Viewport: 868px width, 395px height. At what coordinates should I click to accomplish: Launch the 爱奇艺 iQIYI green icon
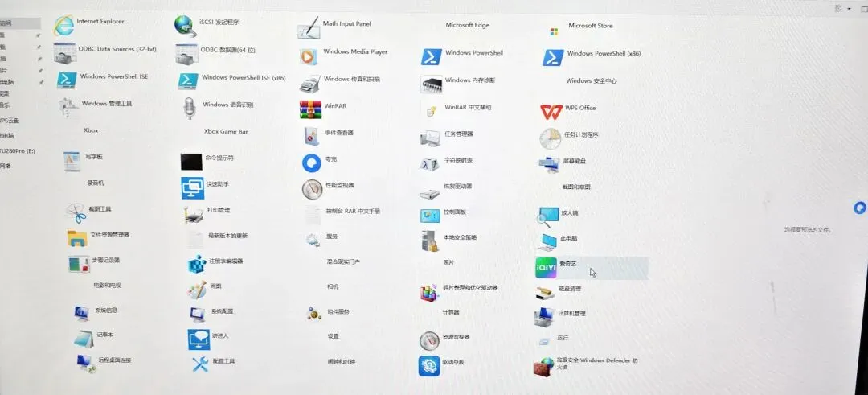pyautogui.click(x=546, y=268)
